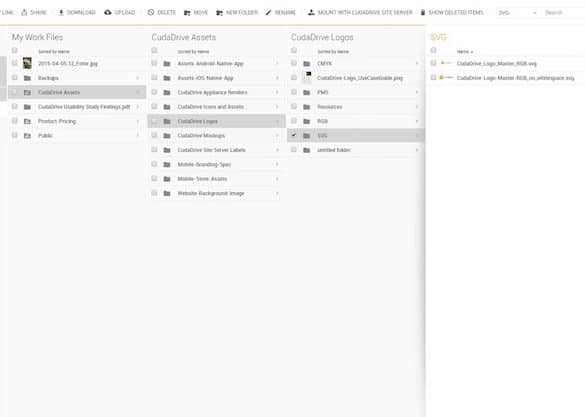Expand the Product Pricing chevron

(x=138, y=121)
